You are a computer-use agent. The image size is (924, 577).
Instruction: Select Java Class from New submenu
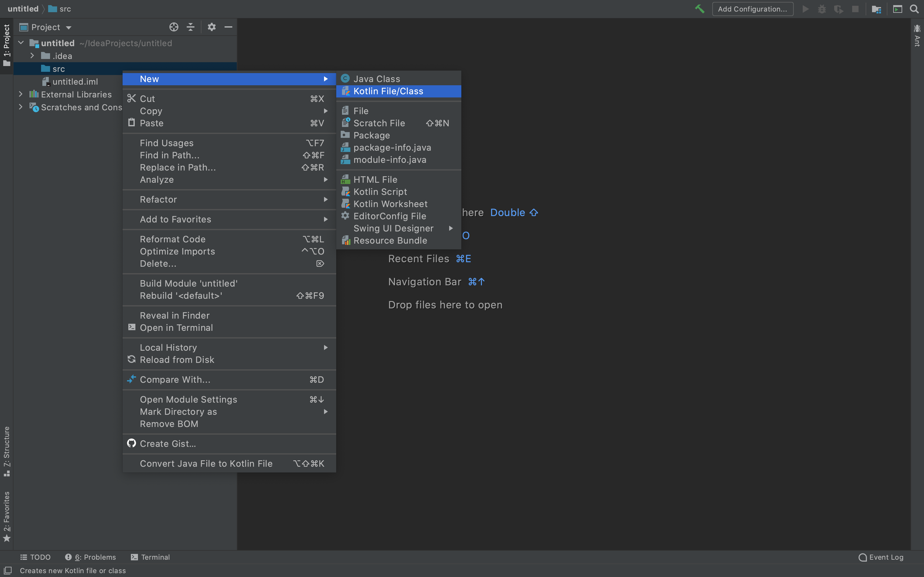point(377,79)
